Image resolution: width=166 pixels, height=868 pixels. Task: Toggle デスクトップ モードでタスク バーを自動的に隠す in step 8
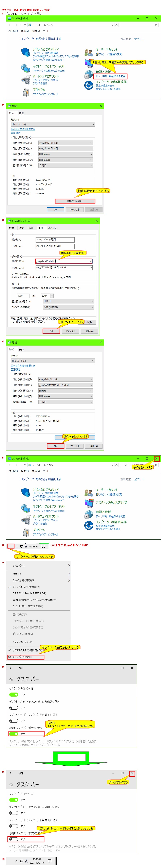[14, 708]
